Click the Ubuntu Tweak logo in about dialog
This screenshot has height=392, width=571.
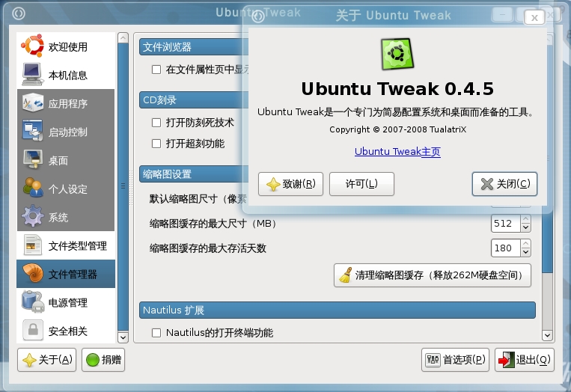click(397, 54)
